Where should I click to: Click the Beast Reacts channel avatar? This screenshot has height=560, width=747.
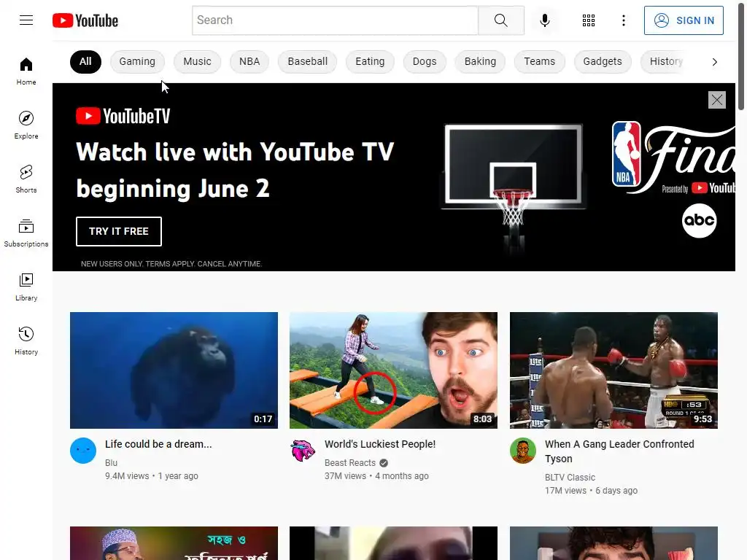[303, 451]
